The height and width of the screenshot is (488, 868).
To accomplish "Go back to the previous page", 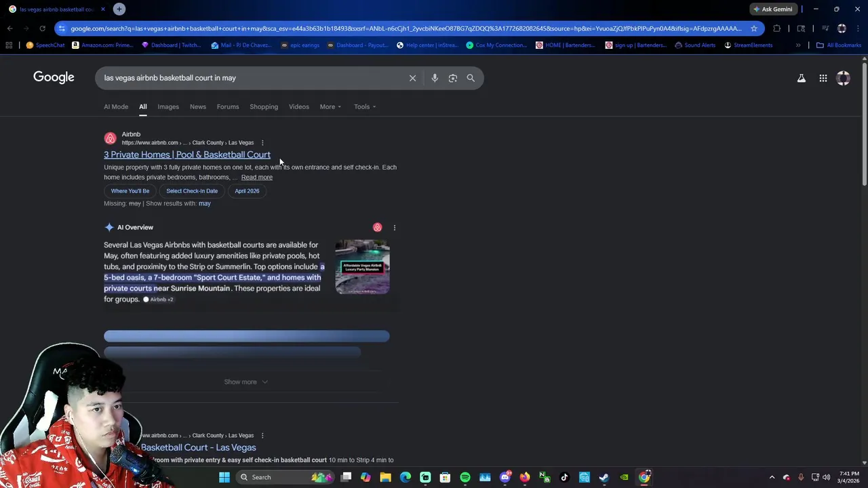I will coord(9,28).
